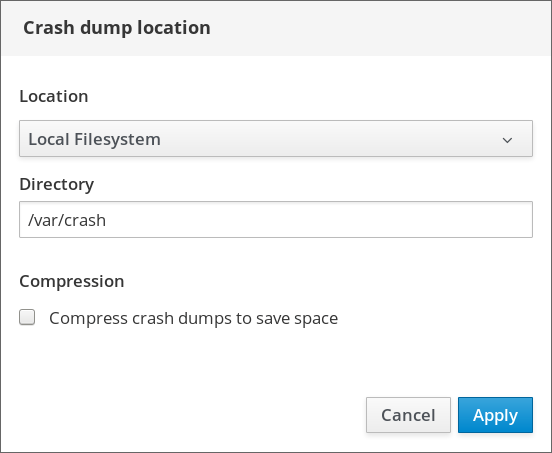Screen dimensions: 552x453
Task: Apply the crash dump location settings
Action: pyautogui.click(x=495, y=415)
